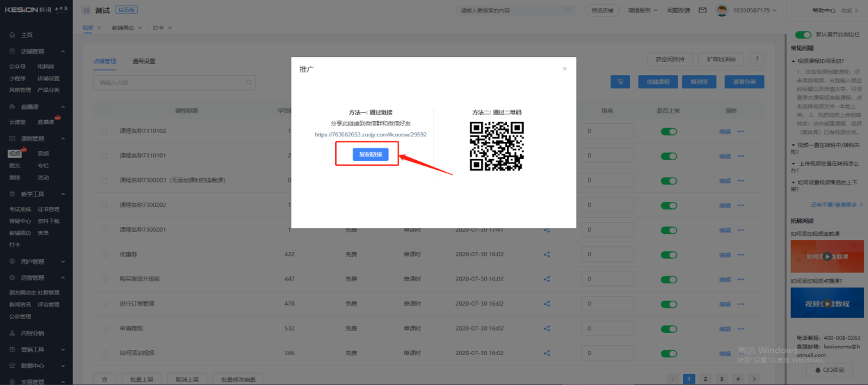Image resolution: width=868 pixels, height=385 pixels.
Task: Open the 增值服务 dropdown menu
Action: pyautogui.click(x=643, y=10)
